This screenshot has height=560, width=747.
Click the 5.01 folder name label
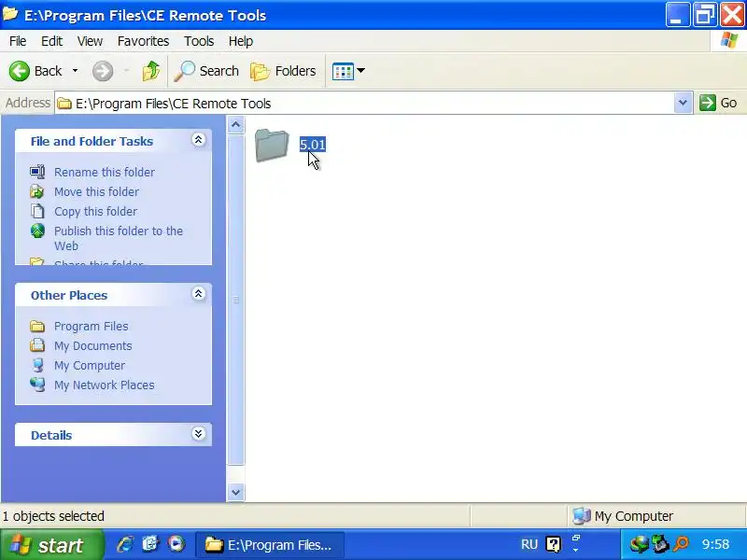(x=313, y=145)
